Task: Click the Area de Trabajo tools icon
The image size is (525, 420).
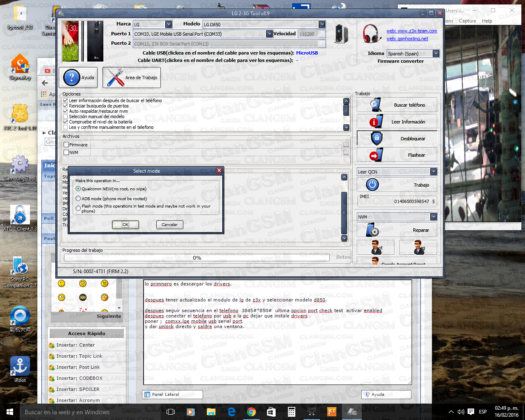Action: tap(115, 78)
